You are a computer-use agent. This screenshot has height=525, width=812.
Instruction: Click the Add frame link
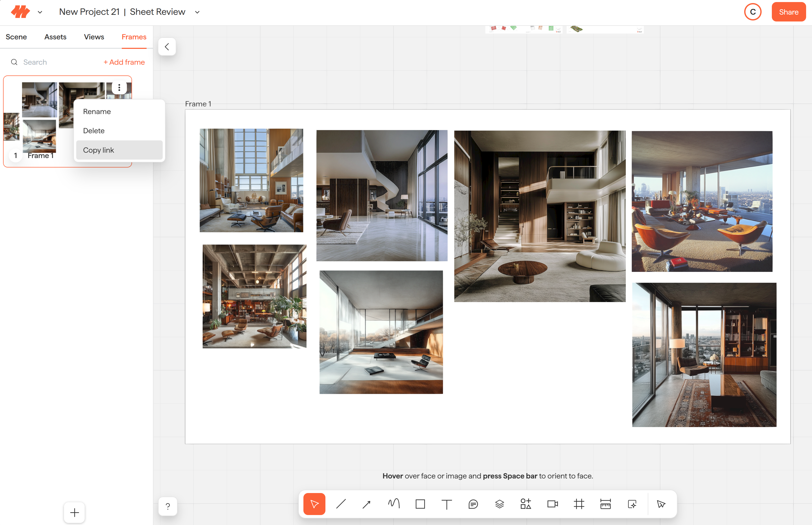coord(124,62)
